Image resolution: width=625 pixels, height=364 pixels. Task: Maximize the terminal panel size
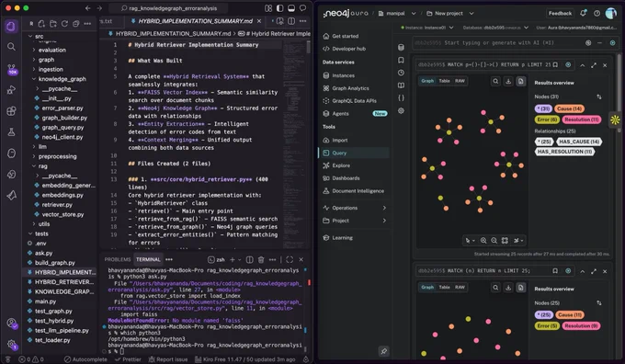pos(290,259)
